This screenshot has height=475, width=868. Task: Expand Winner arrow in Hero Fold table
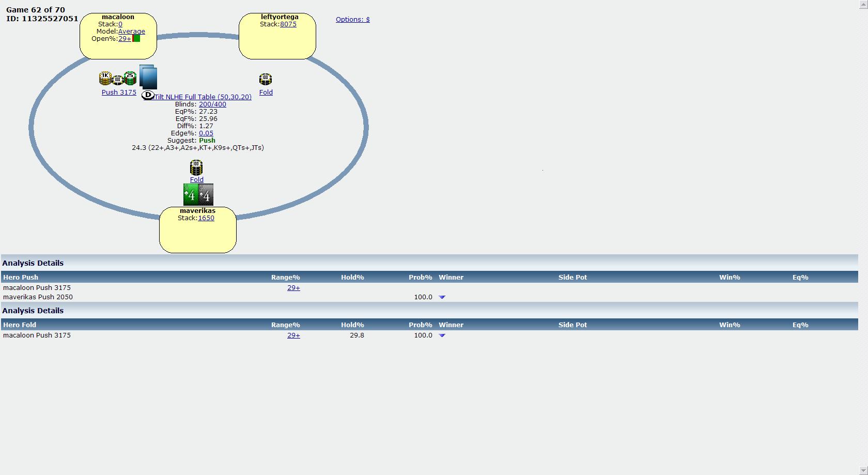coord(442,335)
